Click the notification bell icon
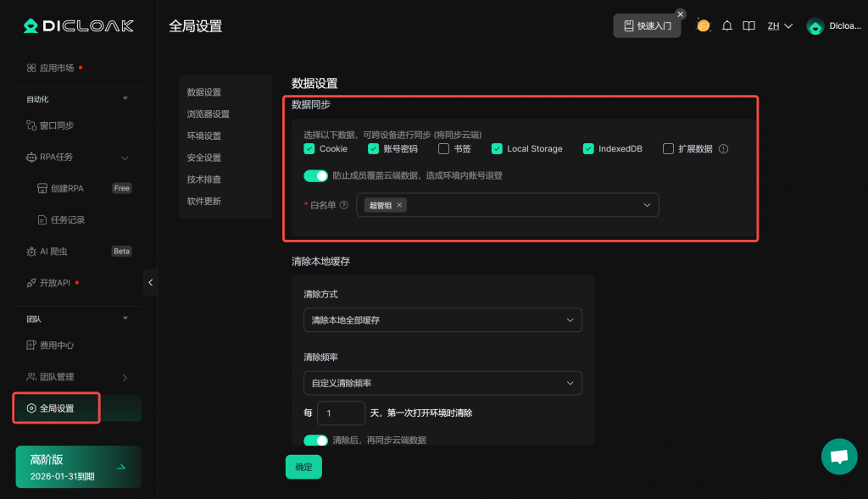This screenshot has height=499, width=868. [726, 26]
